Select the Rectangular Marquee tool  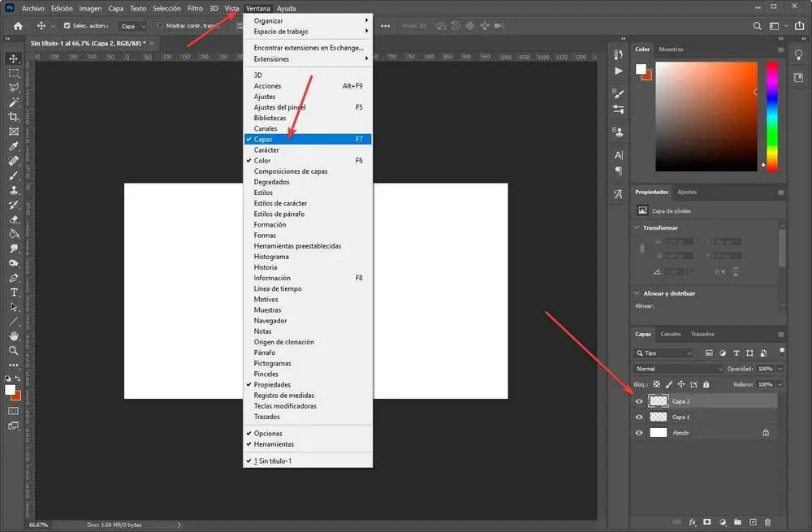pos(14,73)
